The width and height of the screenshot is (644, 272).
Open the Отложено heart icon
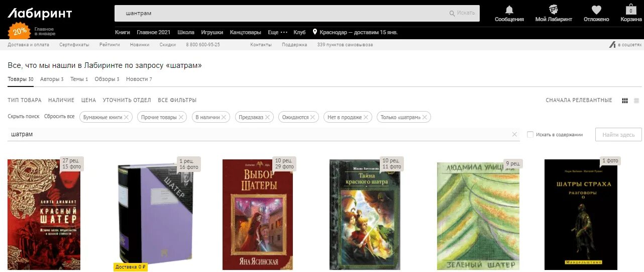[596, 10]
